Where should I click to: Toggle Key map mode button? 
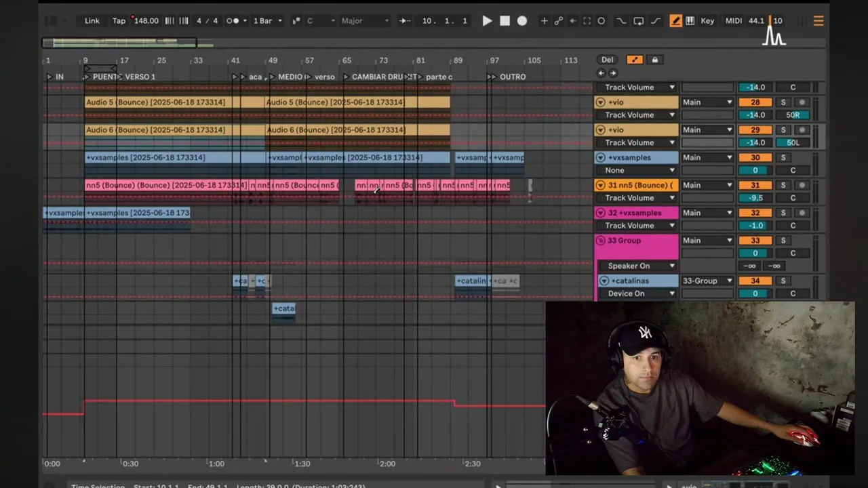pyautogui.click(x=707, y=21)
